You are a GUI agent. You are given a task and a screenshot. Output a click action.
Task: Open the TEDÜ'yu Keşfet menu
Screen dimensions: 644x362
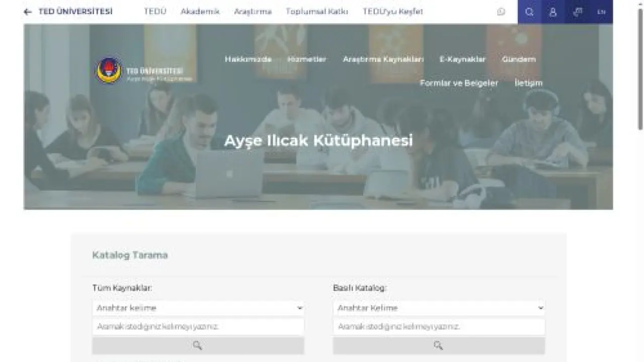393,12
